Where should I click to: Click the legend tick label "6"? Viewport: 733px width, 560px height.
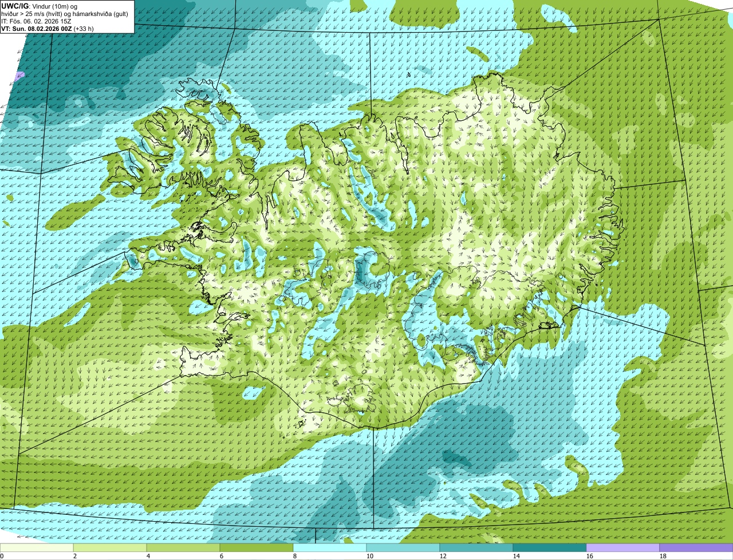222,556
